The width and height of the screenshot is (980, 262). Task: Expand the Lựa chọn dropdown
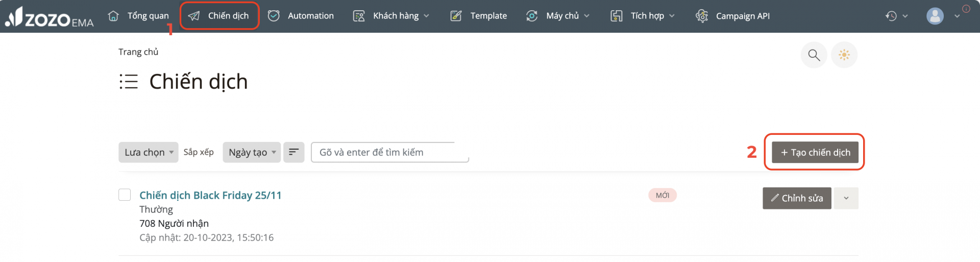[149, 152]
